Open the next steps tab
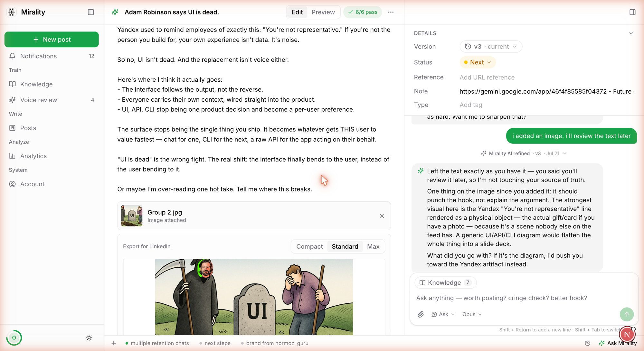This screenshot has height=351, width=644. [214, 343]
